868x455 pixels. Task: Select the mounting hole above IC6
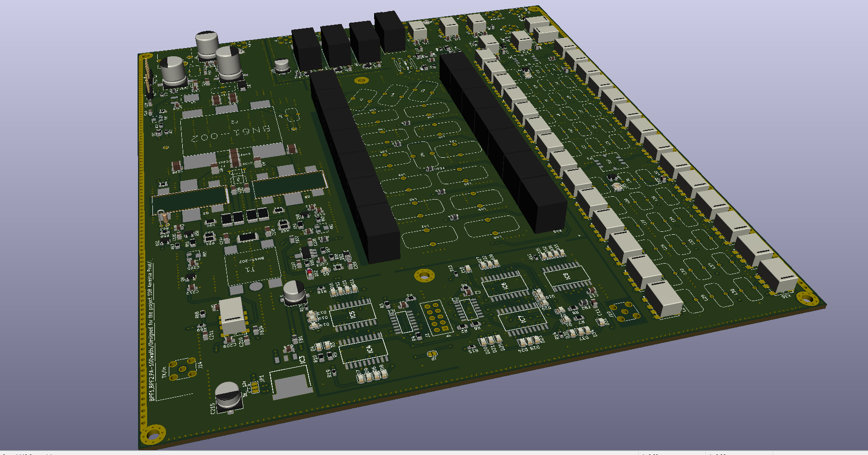[x=424, y=276]
